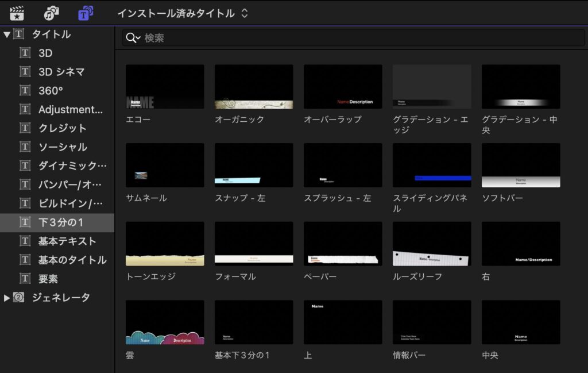Screen dimensions: 588x373
Task: Open the インストール済みタイトル popup menu
Action: pos(183,13)
